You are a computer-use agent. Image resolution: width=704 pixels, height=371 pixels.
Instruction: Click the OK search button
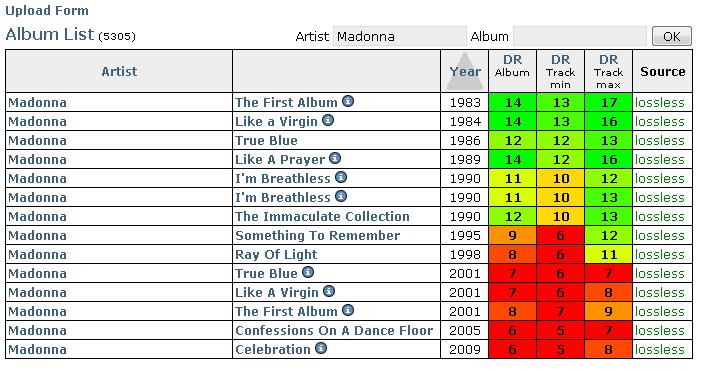672,36
